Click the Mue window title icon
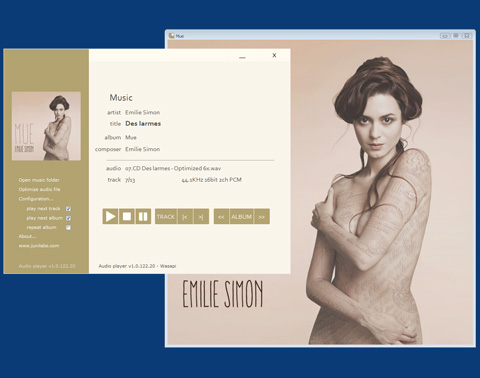 172,35
